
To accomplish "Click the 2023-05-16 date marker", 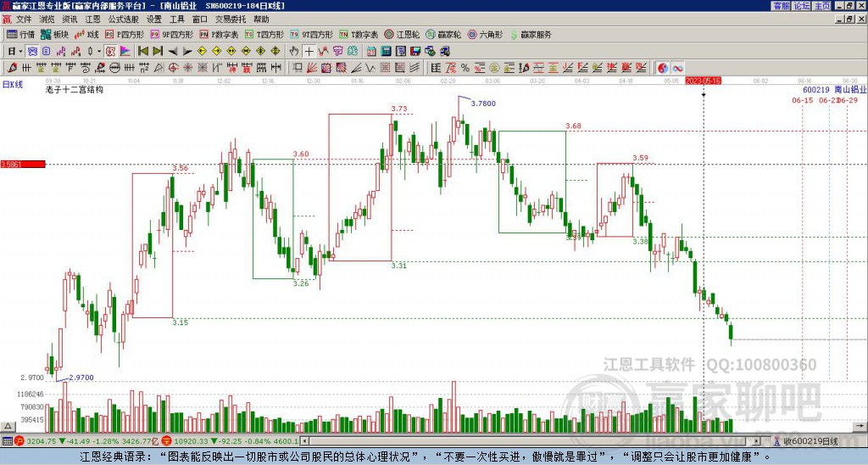I will 703,81.
